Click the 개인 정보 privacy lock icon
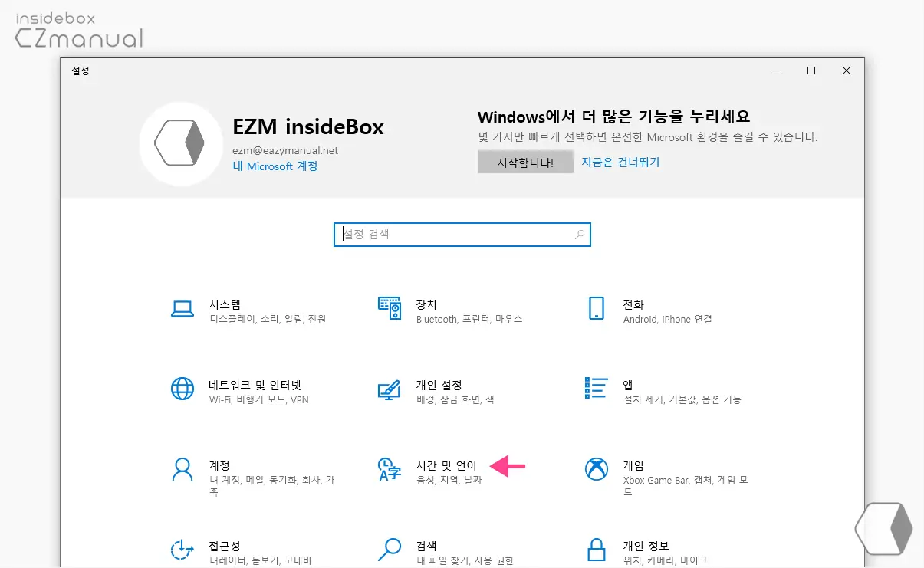 tap(596, 550)
